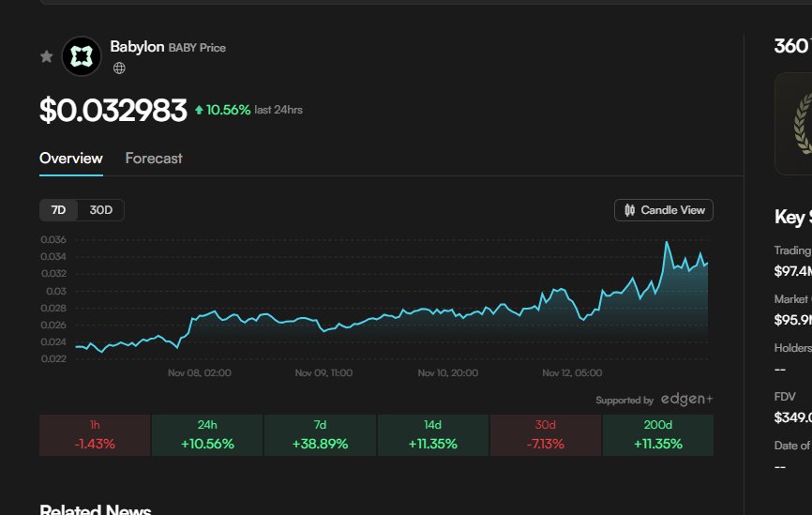
Task: Open the Overview tab
Action: pos(71,159)
